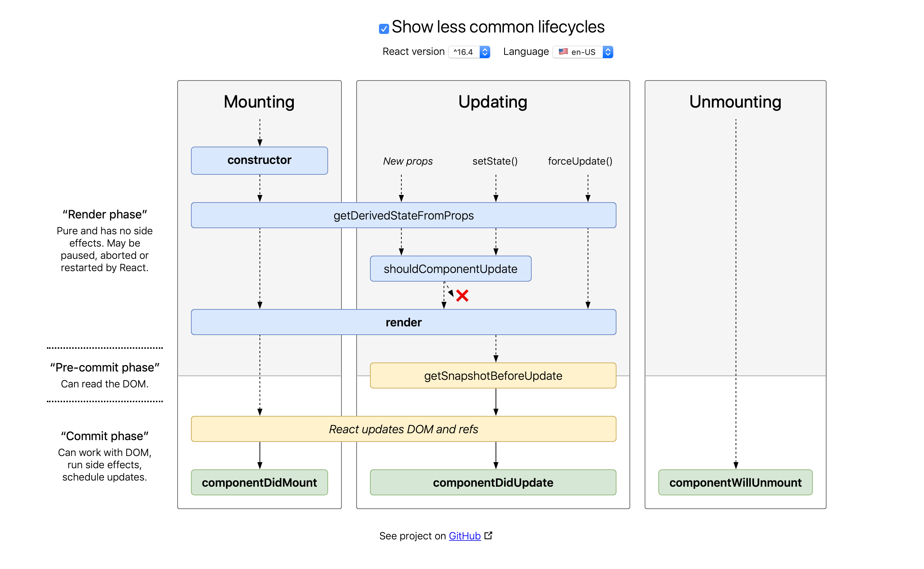Click the Mounting heading

coord(259,101)
